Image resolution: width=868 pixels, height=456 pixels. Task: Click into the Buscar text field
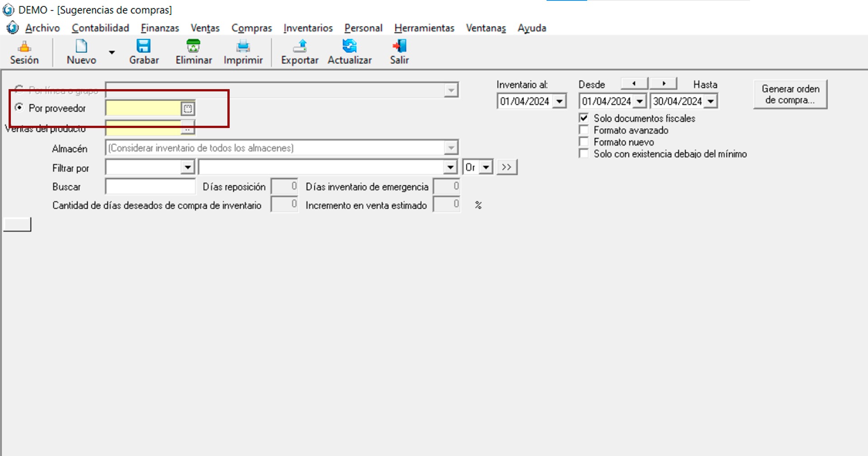click(150, 186)
